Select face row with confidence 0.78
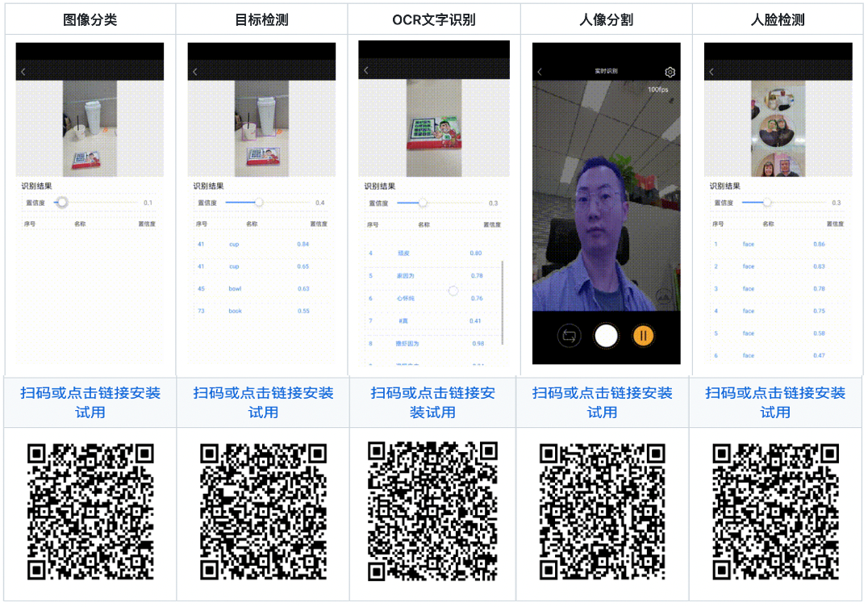Image resolution: width=868 pixels, height=607 pixels. pyautogui.click(x=778, y=288)
